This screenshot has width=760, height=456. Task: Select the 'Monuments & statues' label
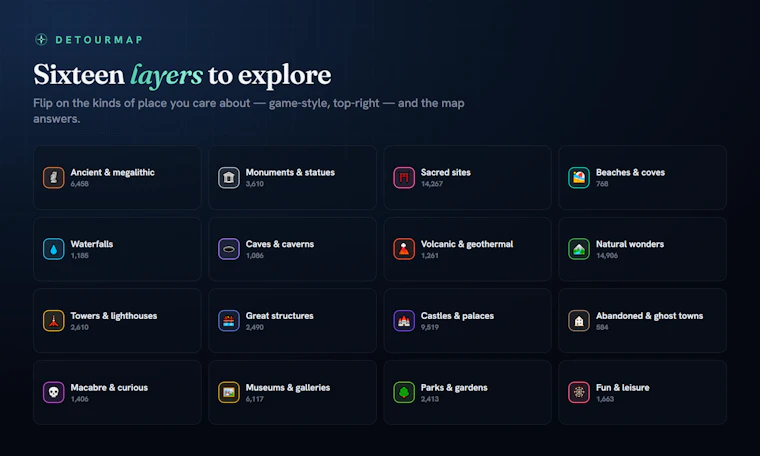click(290, 173)
